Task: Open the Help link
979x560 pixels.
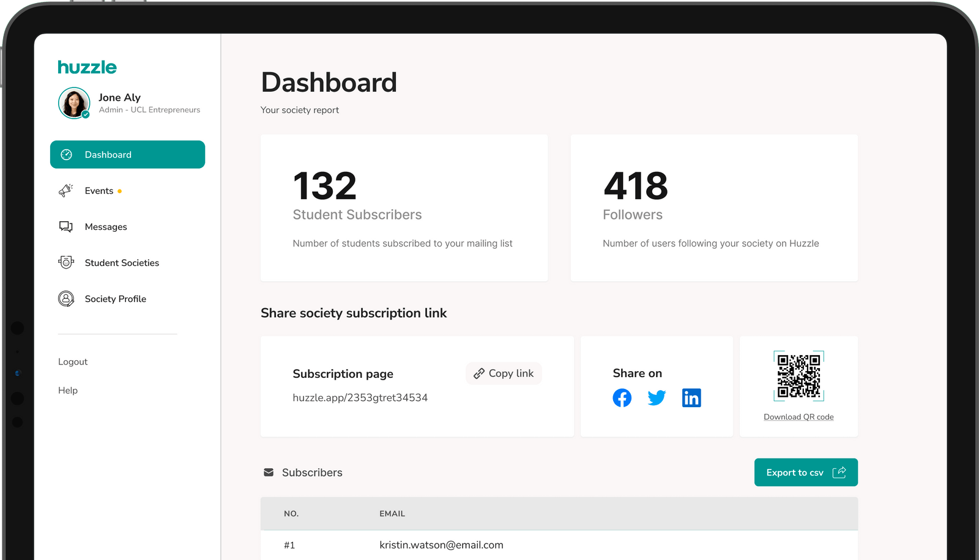Action: click(x=68, y=391)
